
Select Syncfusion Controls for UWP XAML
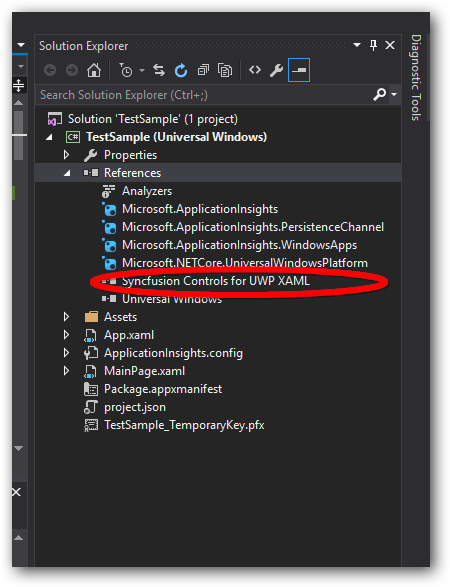pos(216,281)
